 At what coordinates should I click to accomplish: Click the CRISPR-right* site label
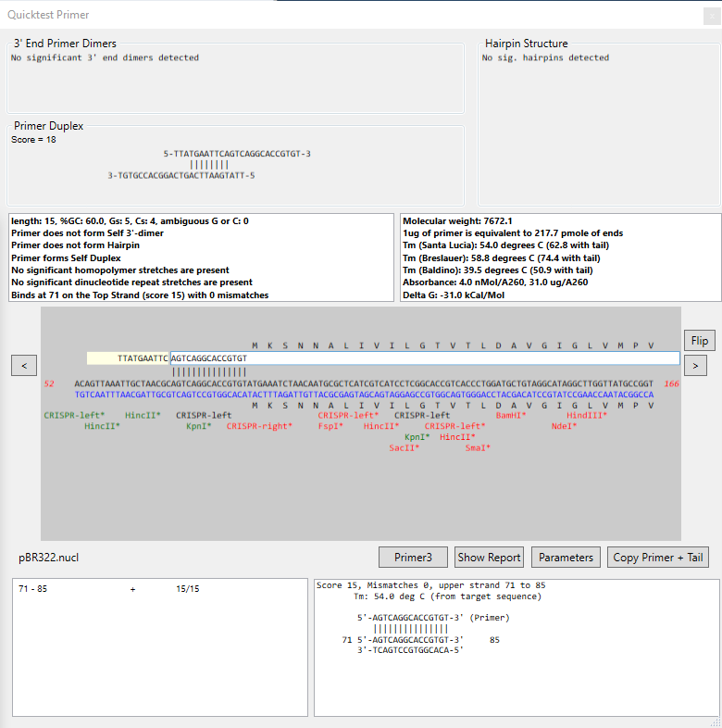click(x=259, y=427)
